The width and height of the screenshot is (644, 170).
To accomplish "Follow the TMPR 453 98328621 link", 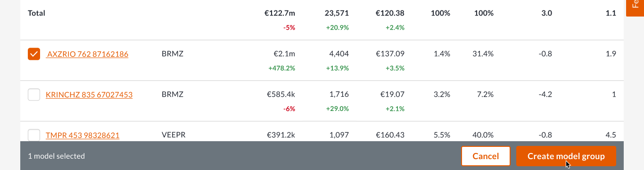I will tap(83, 136).
